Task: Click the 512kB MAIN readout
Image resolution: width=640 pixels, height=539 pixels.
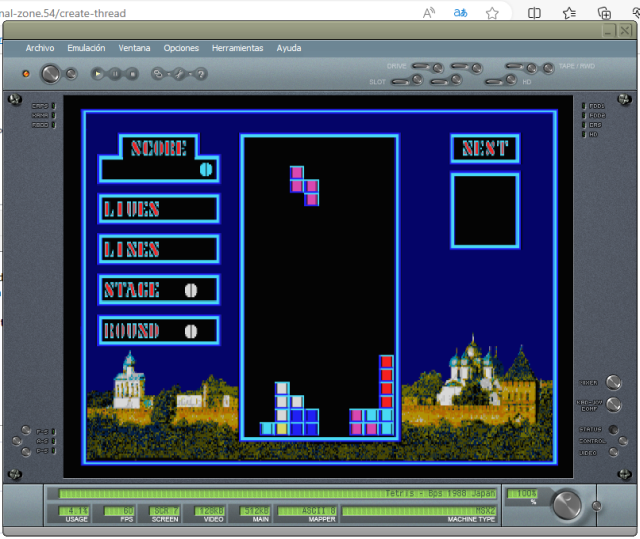Action: coord(255,511)
